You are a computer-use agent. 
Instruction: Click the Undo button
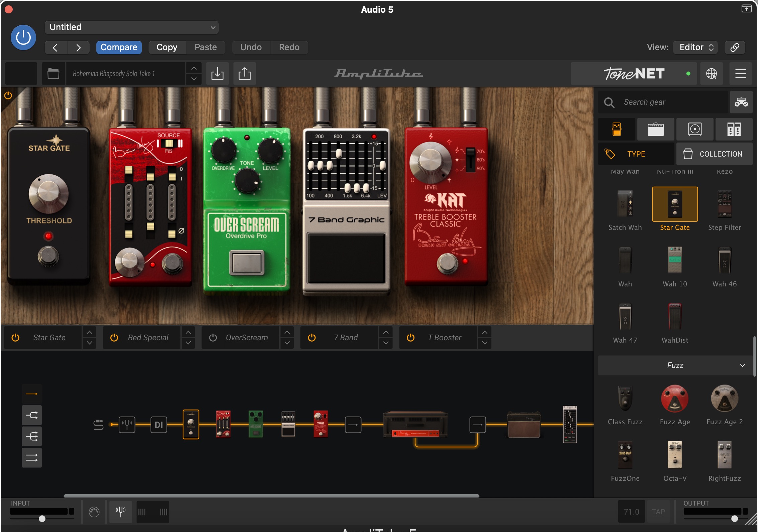pos(251,48)
